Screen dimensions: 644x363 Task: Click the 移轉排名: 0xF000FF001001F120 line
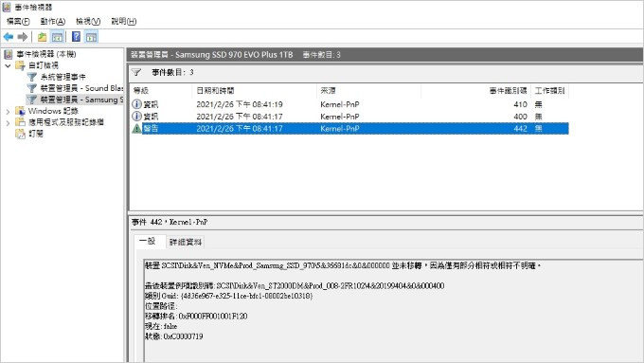[x=196, y=317]
